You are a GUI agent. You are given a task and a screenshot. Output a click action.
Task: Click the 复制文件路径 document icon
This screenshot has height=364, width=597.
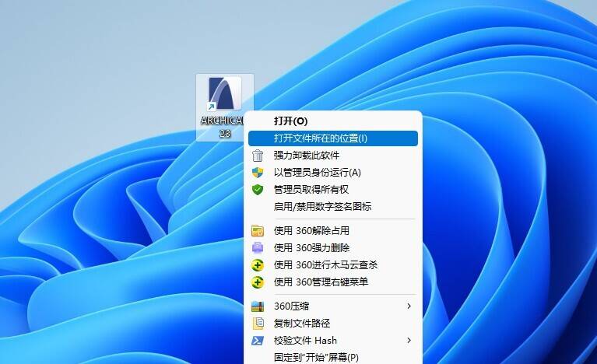point(258,324)
